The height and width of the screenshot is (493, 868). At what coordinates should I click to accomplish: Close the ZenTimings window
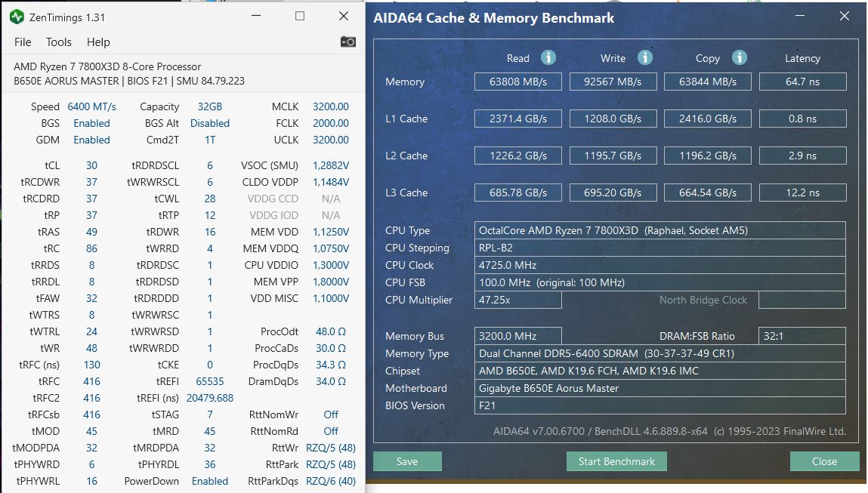coord(344,16)
